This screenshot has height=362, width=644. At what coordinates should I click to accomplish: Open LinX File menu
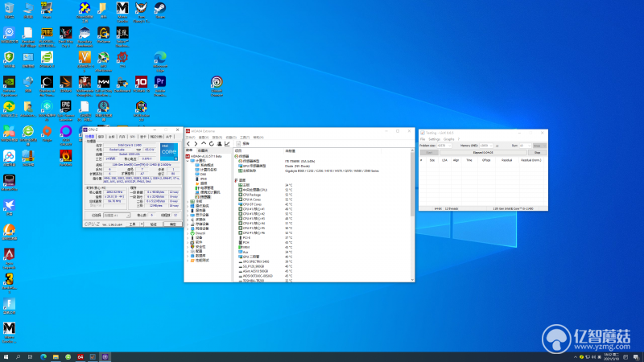point(423,139)
